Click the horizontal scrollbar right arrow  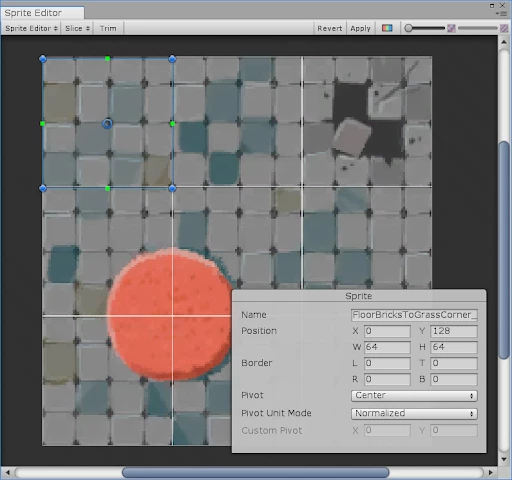pyautogui.click(x=490, y=472)
